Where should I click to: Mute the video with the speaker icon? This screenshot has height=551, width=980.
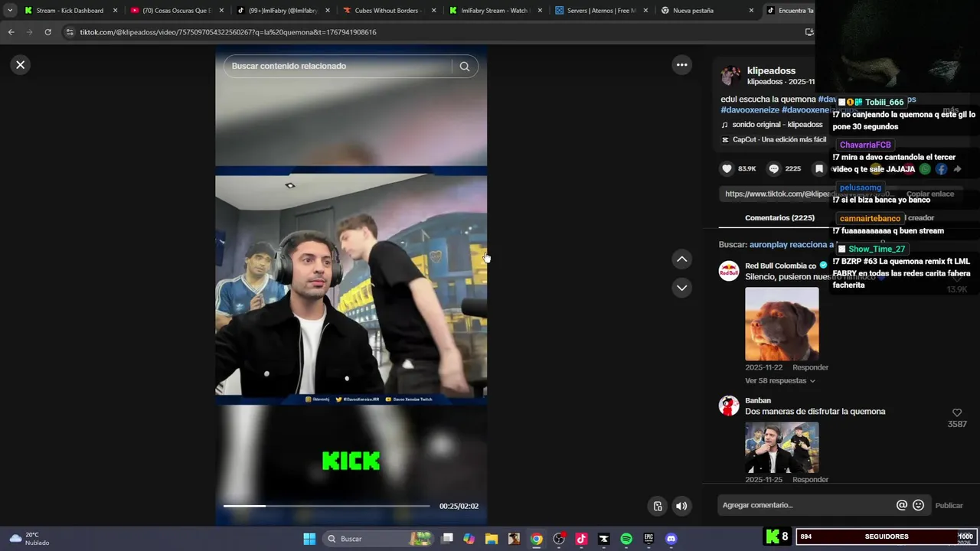click(x=681, y=506)
